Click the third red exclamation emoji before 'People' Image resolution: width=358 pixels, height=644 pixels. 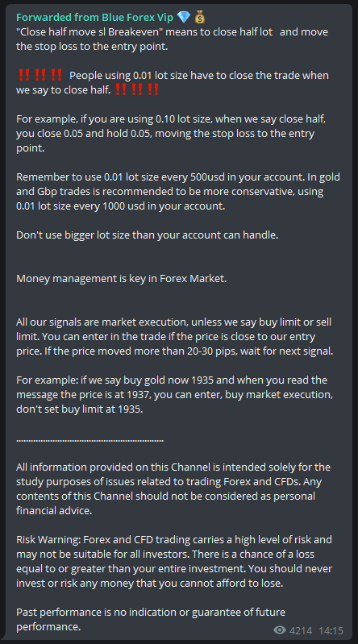(x=56, y=76)
